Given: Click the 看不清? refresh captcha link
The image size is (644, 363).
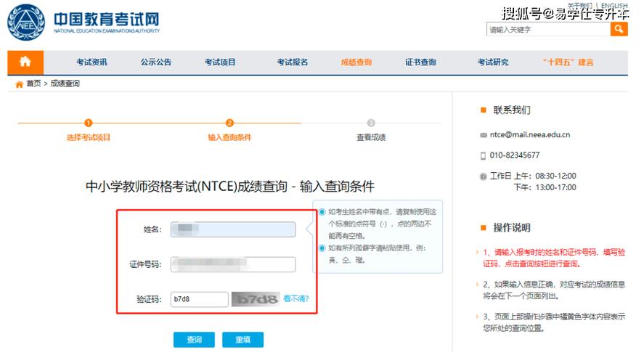Looking at the screenshot, I should 296,298.
